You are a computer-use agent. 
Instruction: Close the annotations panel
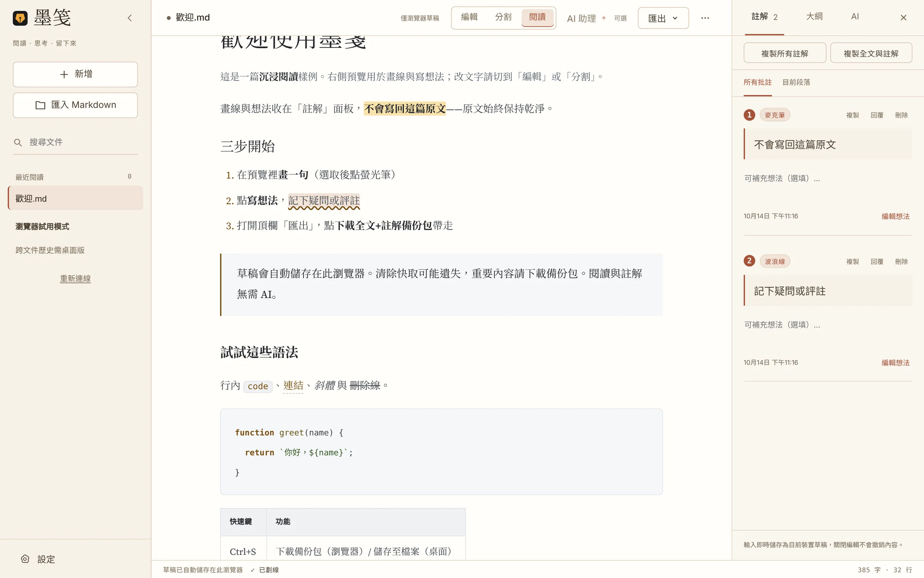903,18
